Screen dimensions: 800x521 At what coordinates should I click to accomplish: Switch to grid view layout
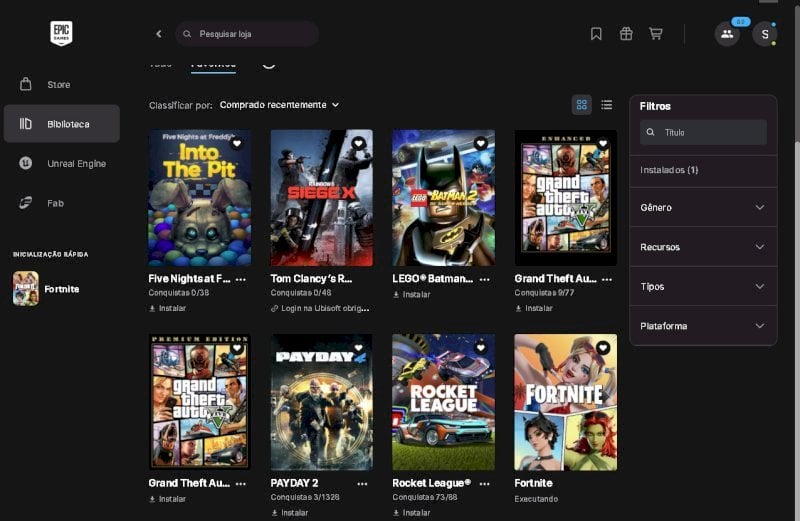(582, 105)
